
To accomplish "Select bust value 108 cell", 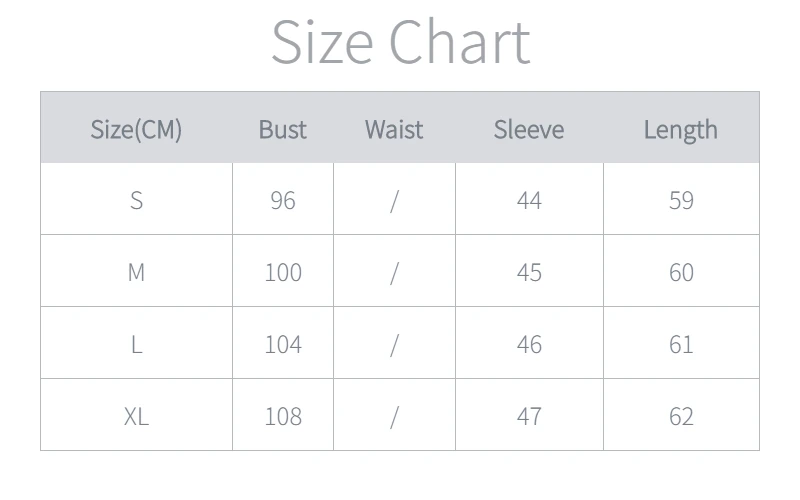I will tap(283, 416).
